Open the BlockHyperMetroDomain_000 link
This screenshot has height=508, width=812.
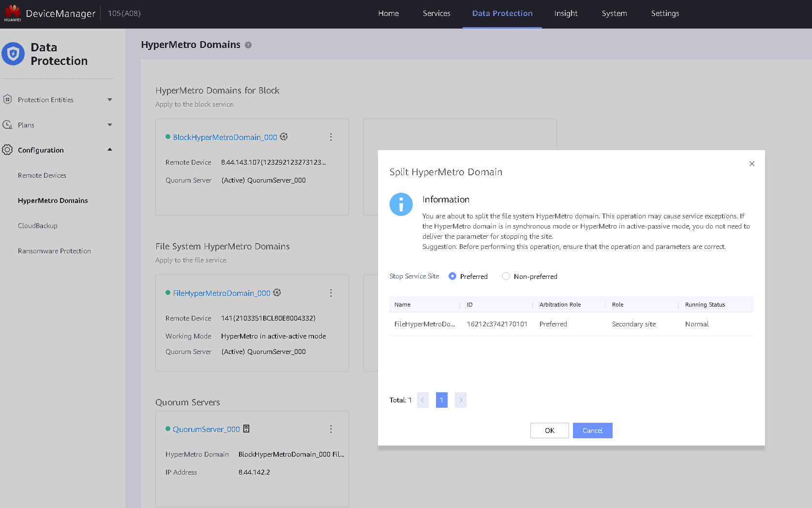coord(225,138)
